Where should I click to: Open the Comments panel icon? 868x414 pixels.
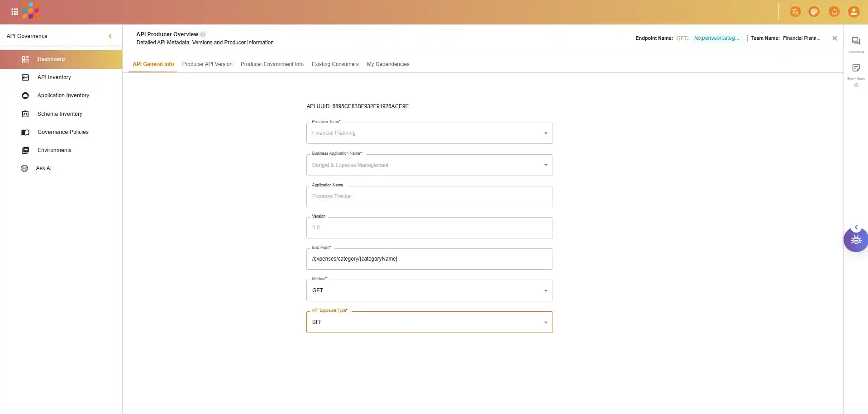(x=856, y=42)
